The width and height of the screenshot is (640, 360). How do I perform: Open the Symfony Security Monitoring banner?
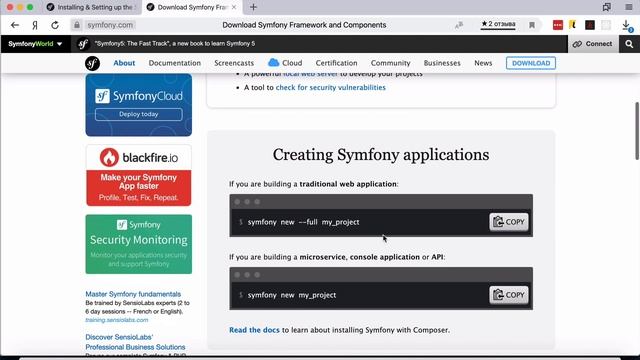(x=139, y=244)
